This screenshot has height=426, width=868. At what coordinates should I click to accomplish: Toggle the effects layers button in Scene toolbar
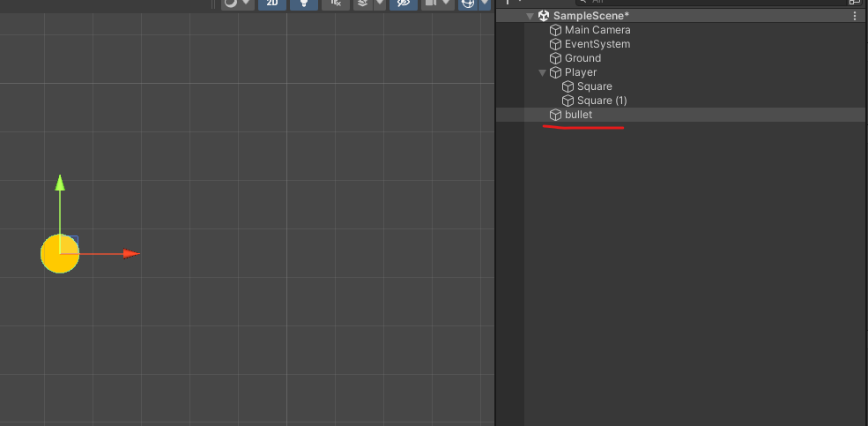pyautogui.click(x=362, y=4)
